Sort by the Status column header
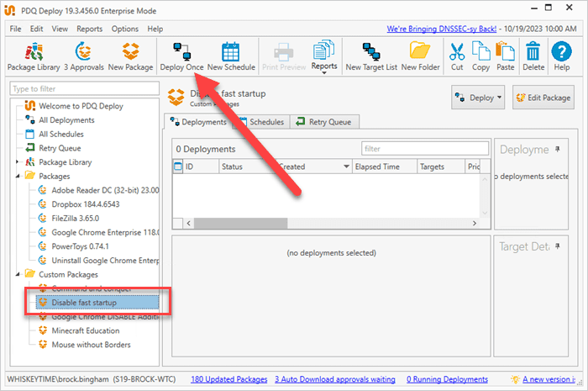Image resolution: width=588 pixels, height=391 pixels. 248,166
